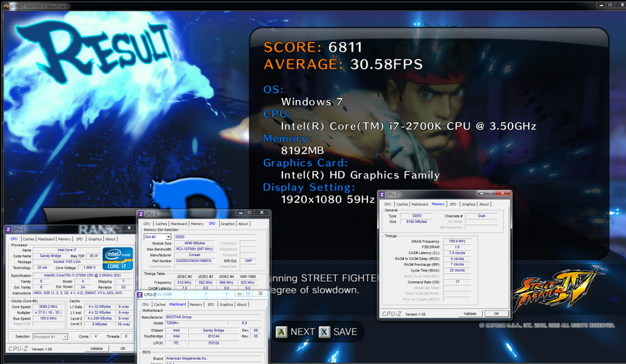Image resolution: width=626 pixels, height=364 pixels.
Task: Click the Part Number field CMZ8GX3M2A1866C9
Action: [x=195, y=260]
